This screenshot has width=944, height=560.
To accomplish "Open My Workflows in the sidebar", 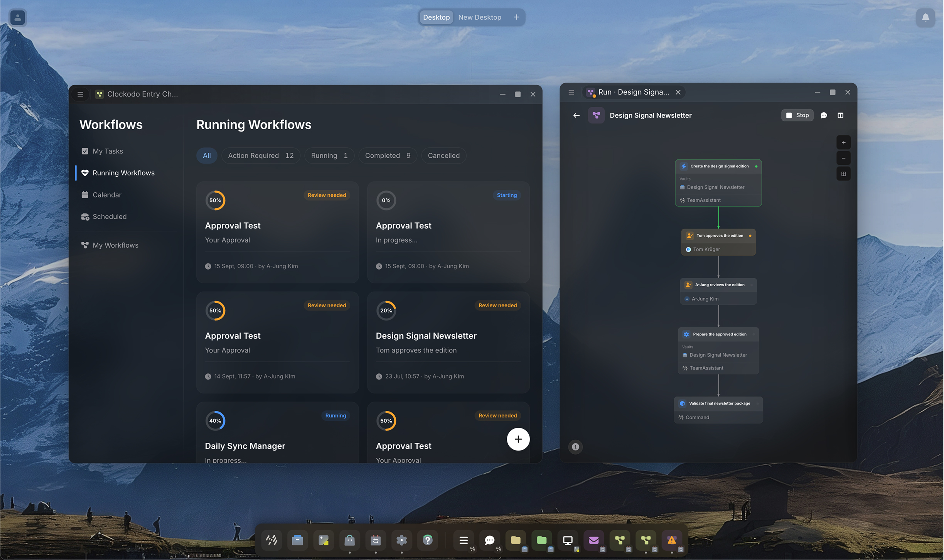I will (x=110, y=245).
